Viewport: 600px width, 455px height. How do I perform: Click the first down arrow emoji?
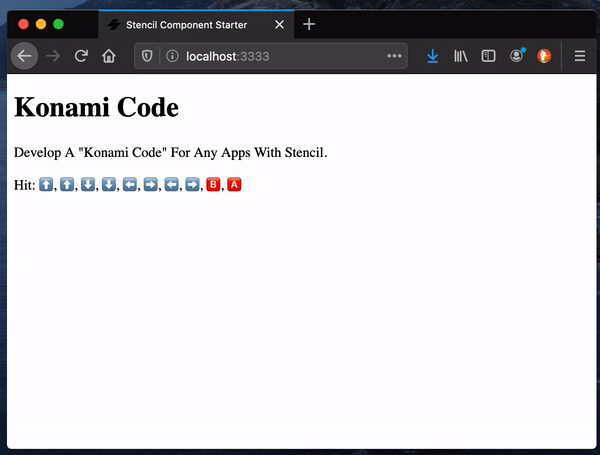tap(88, 184)
